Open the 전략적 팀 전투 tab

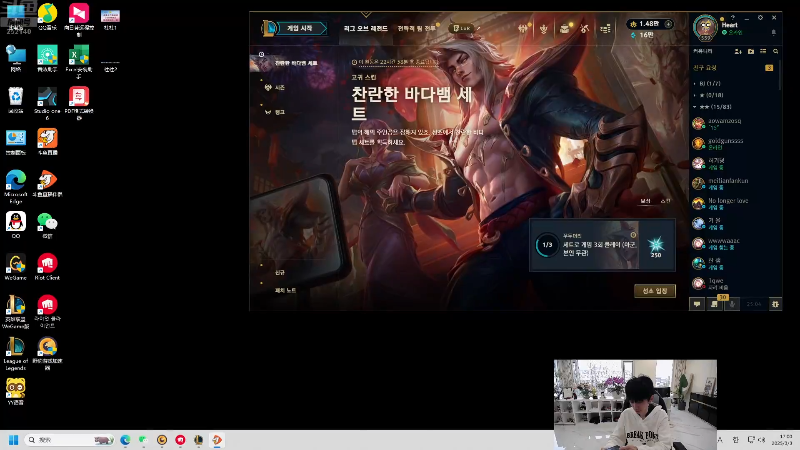417,28
